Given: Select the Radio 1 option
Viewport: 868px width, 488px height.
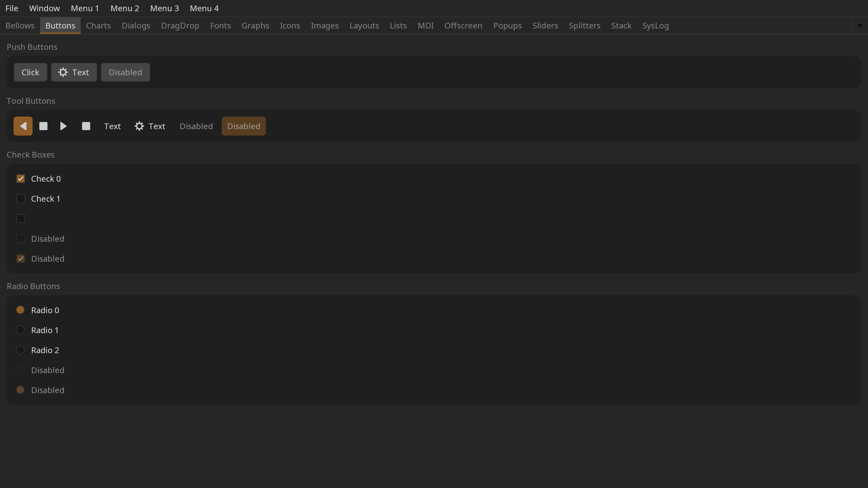Looking at the screenshot, I should point(20,330).
